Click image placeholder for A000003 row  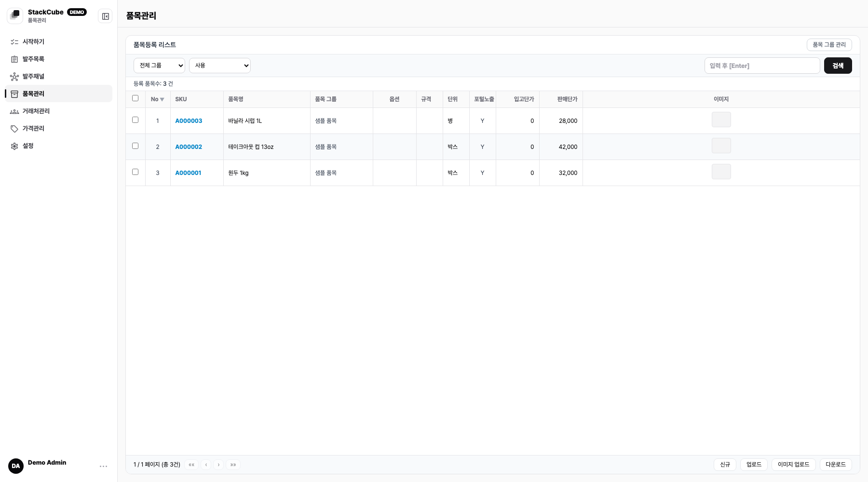[721, 120]
